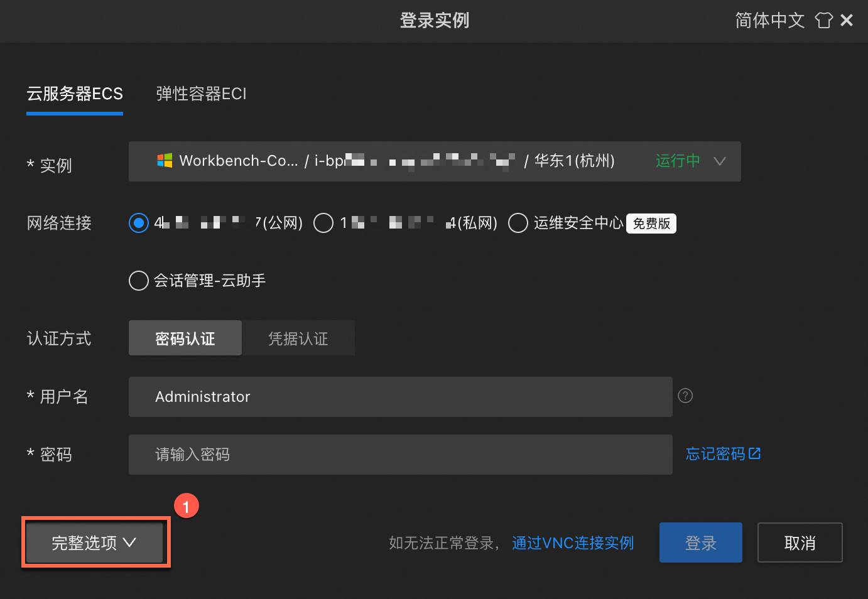Open the 忘记密码 link
Viewport: 868px width, 599px height.
tap(715, 454)
